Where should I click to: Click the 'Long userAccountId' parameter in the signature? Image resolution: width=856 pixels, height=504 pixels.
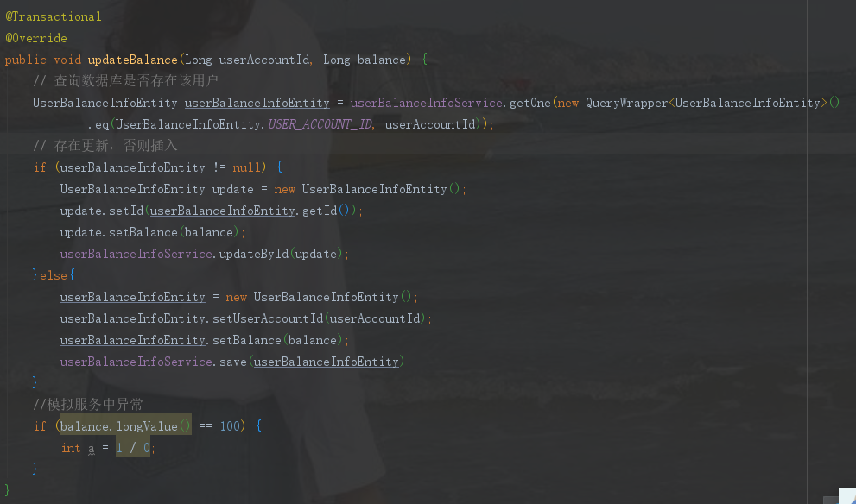click(x=248, y=60)
